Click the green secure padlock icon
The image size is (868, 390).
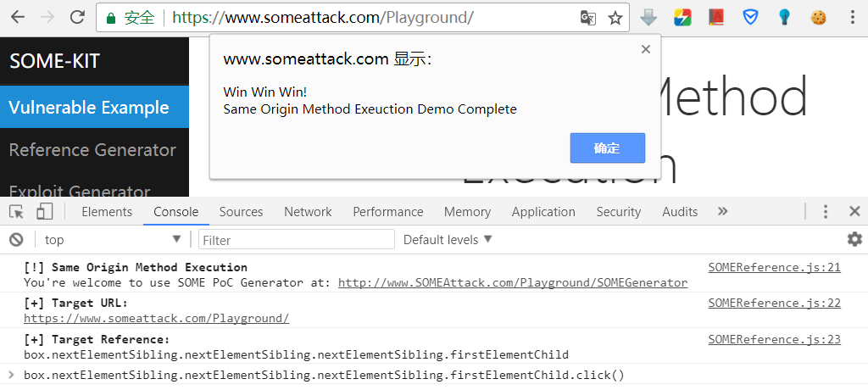111,19
